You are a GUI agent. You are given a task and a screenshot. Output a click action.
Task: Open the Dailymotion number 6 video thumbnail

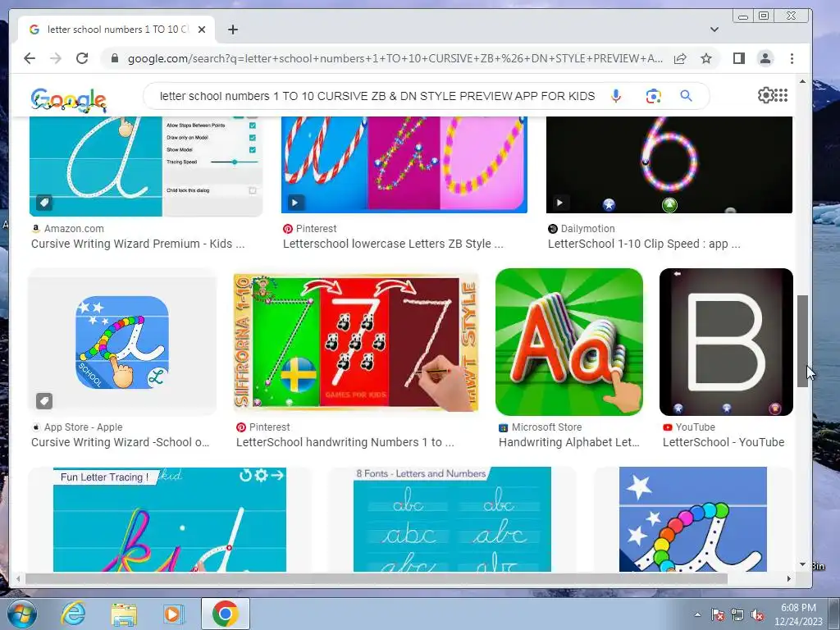669,165
